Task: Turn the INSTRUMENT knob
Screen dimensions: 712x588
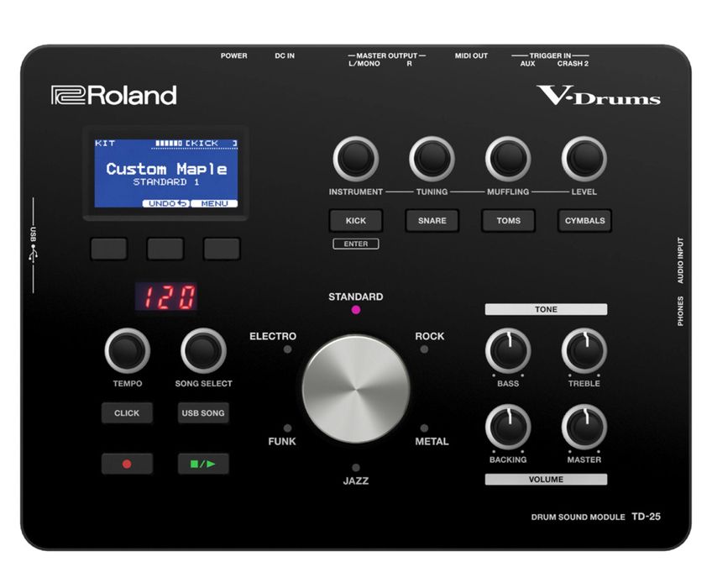Action: tap(355, 159)
